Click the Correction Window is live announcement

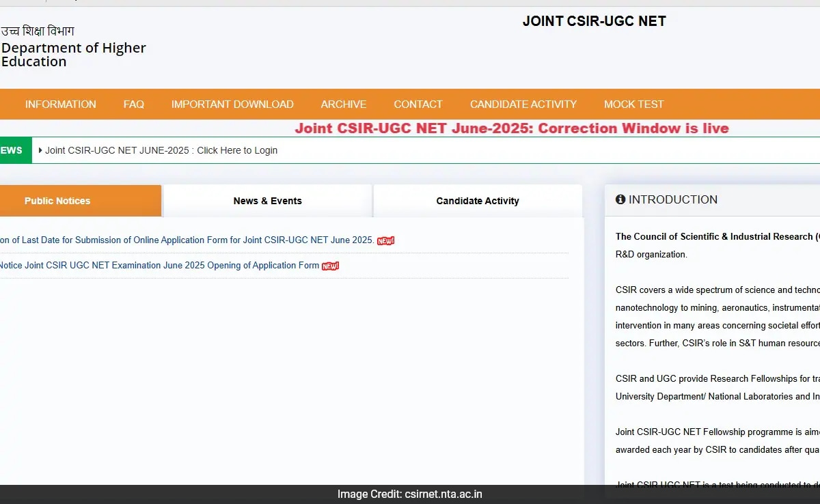pyautogui.click(x=511, y=128)
